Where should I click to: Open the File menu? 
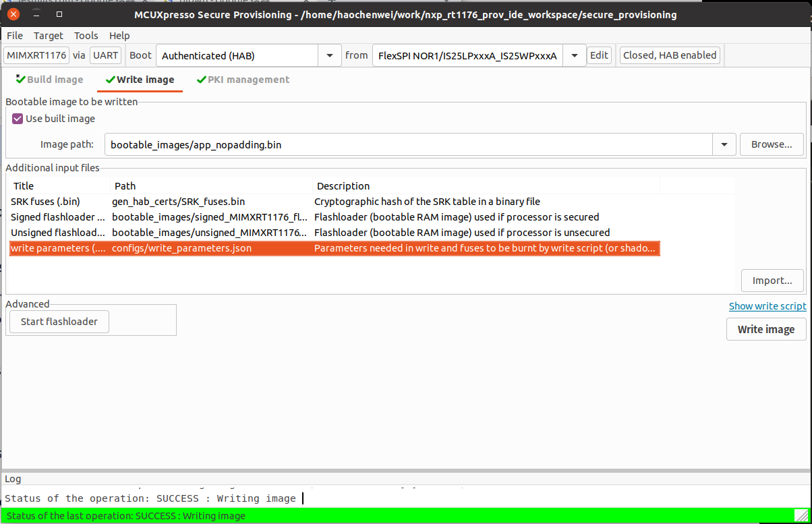coord(14,35)
